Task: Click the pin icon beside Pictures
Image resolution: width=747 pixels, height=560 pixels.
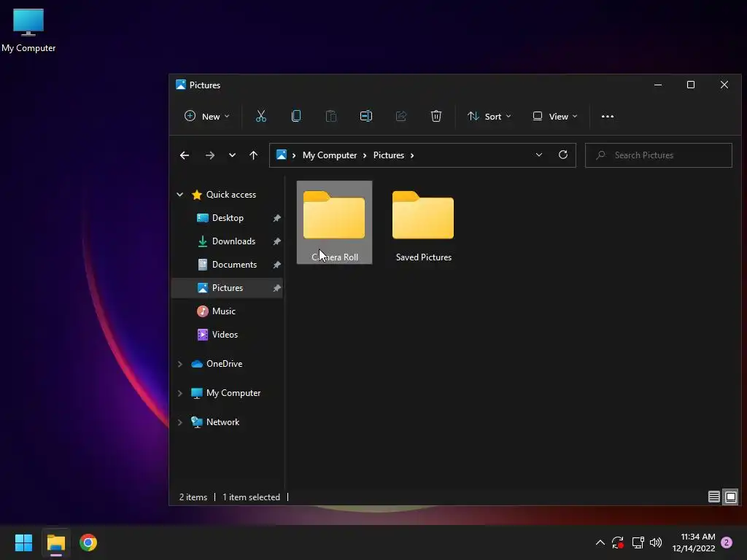Action: tap(276, 288)
